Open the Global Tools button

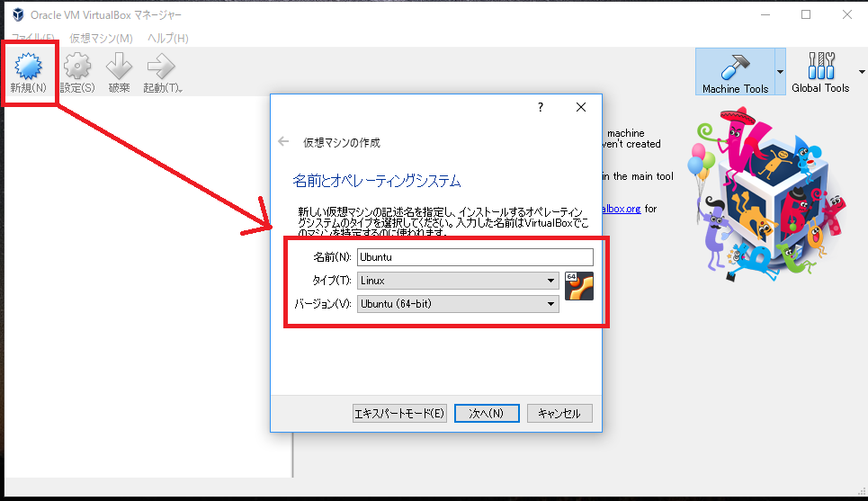820,72
